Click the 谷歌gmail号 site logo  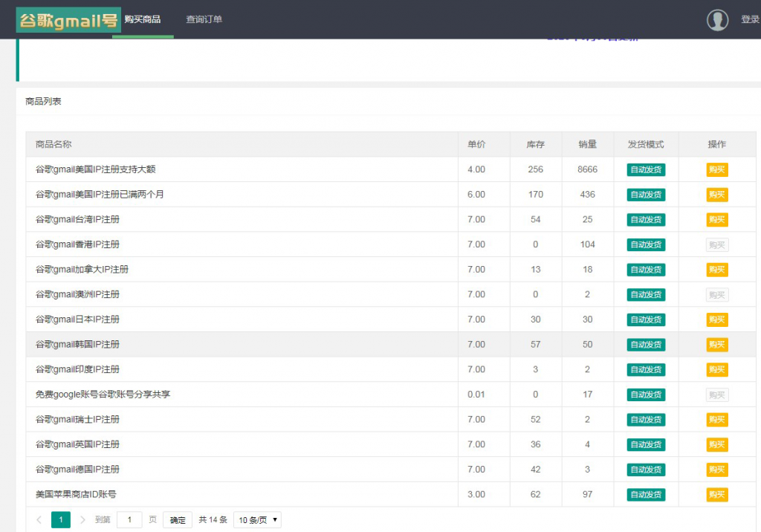(x=68, y=20)
